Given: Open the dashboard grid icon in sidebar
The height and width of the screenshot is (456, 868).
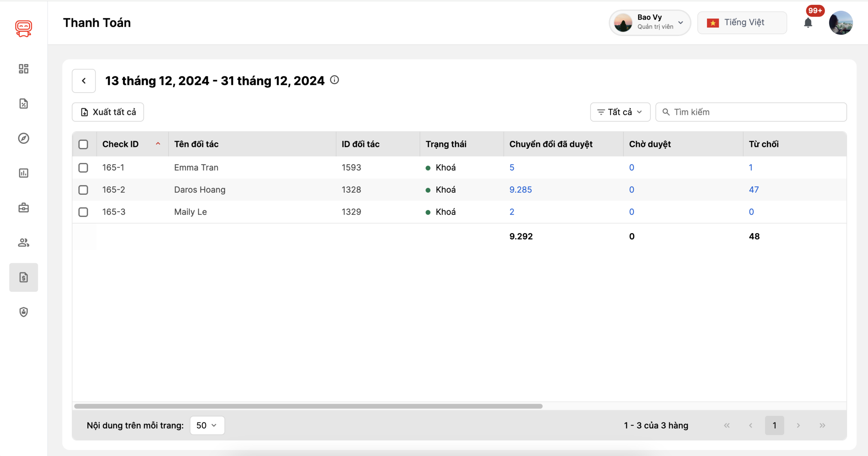Looking at the screenshot, I should coord(23,69).
